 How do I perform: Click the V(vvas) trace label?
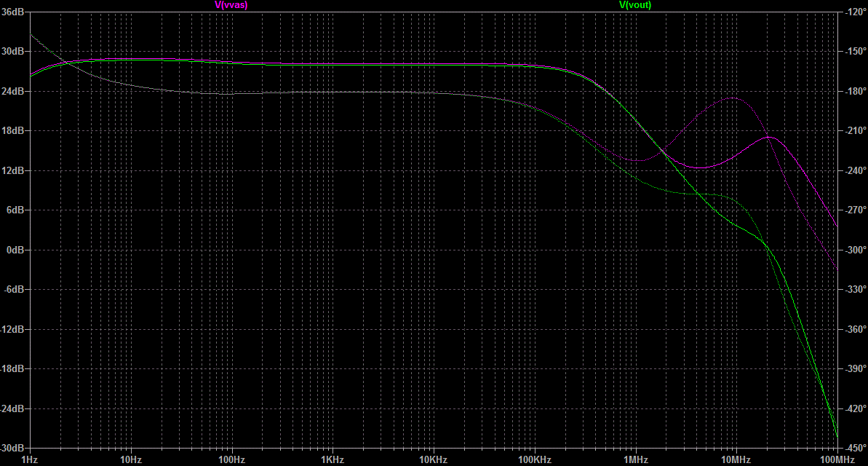231,5
